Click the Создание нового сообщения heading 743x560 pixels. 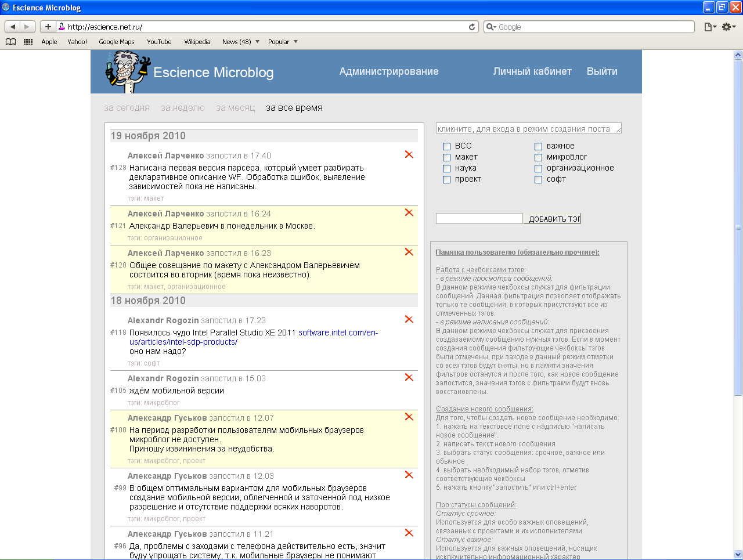[485, 409]
